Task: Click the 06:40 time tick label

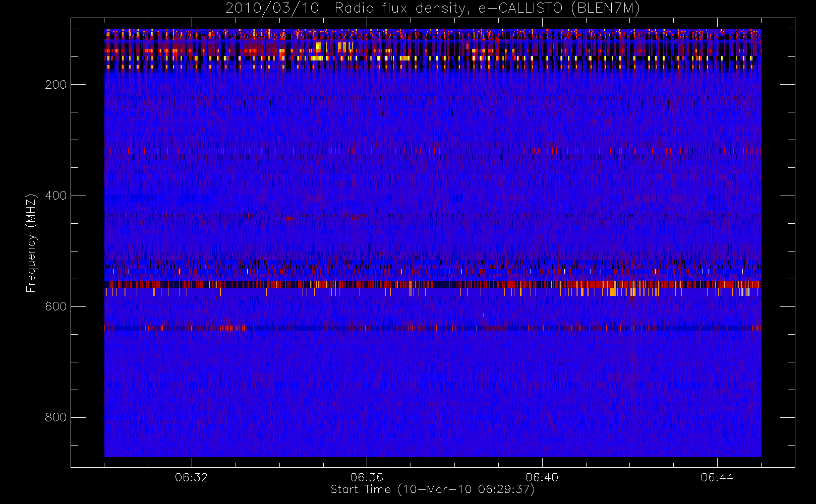Action: pyautogui.click(x=542, y=477)
